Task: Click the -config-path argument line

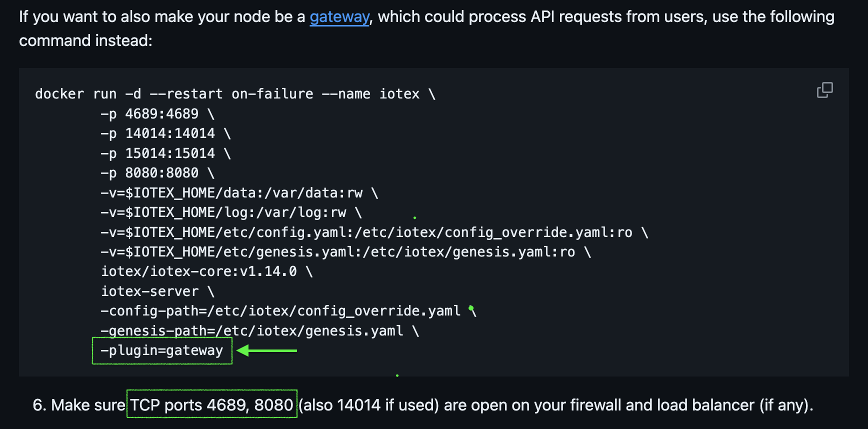Action: (x=287, y=311)
